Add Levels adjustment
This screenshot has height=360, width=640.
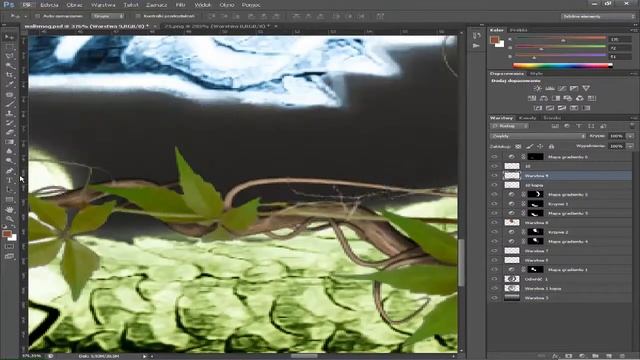[x=550, y=88]
